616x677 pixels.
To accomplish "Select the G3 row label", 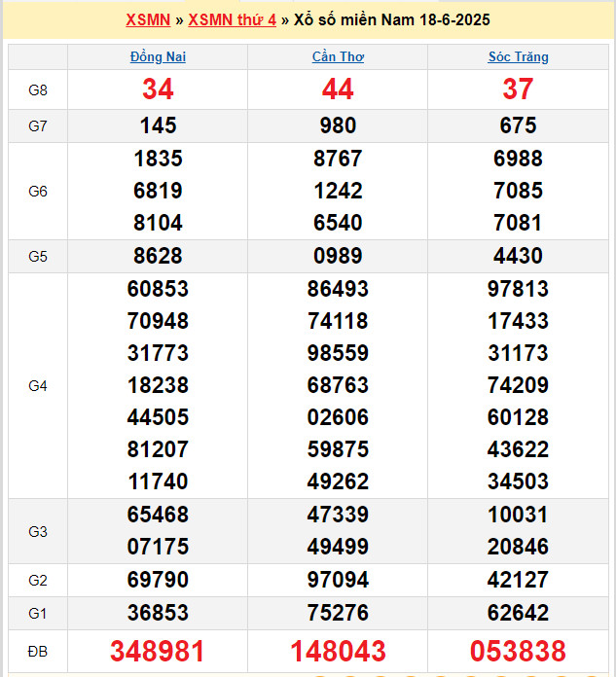I will pos(38,531).
